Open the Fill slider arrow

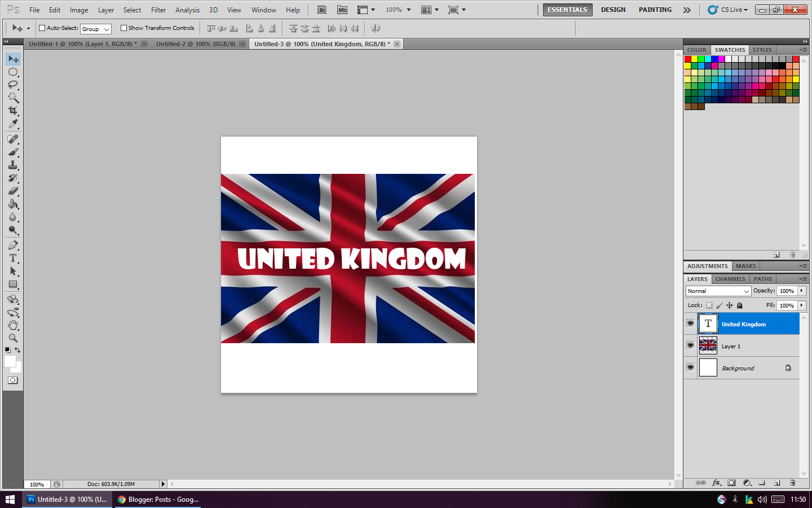tap(801, 305)
